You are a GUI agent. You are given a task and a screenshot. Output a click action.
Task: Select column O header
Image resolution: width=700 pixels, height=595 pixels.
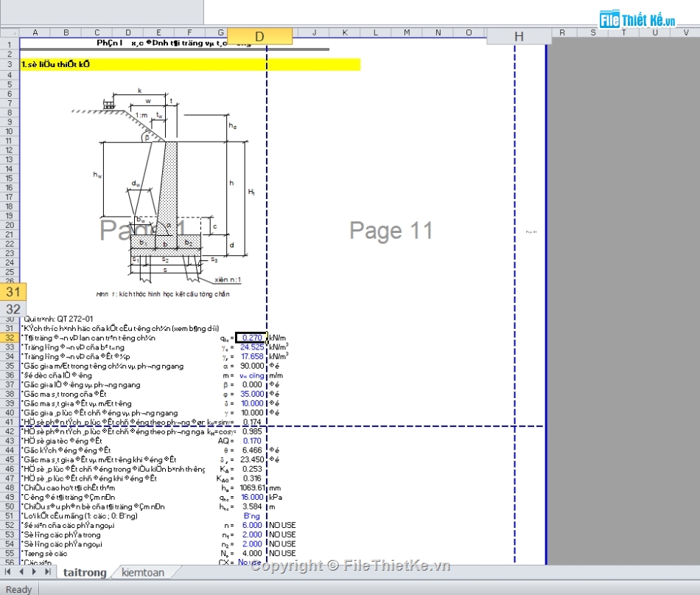point(469,32)
